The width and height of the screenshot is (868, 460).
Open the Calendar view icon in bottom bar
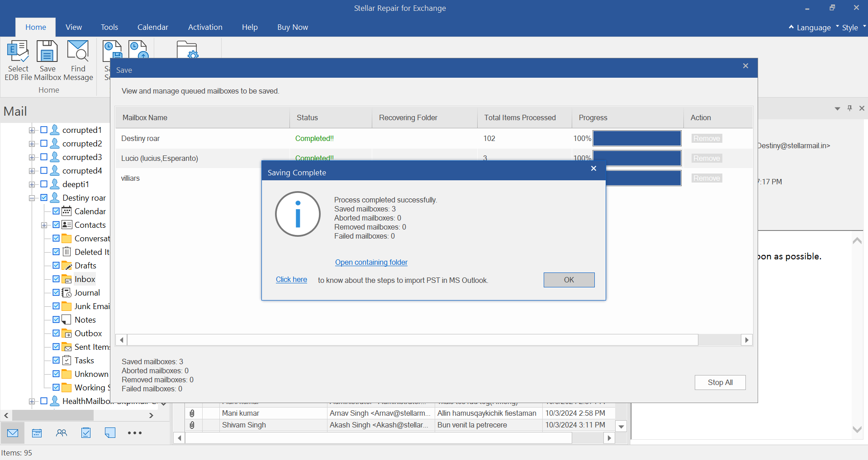(x=37, y=433)
